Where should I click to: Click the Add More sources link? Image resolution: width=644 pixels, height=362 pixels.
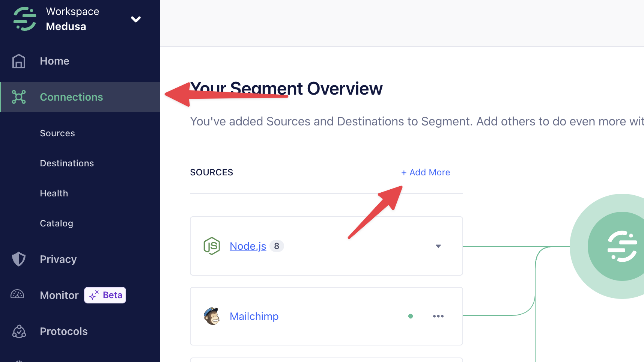[426, 172]
